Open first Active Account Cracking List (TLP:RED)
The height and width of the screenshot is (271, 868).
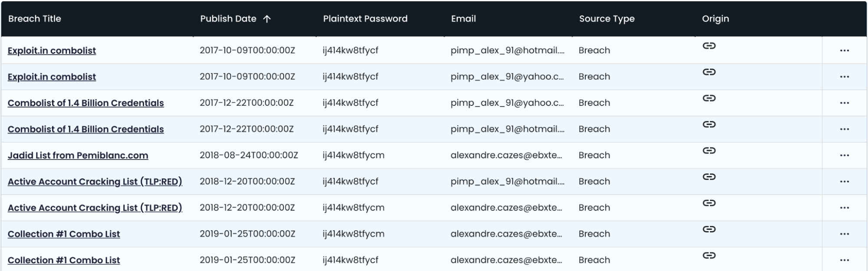[x=95, y=182]
